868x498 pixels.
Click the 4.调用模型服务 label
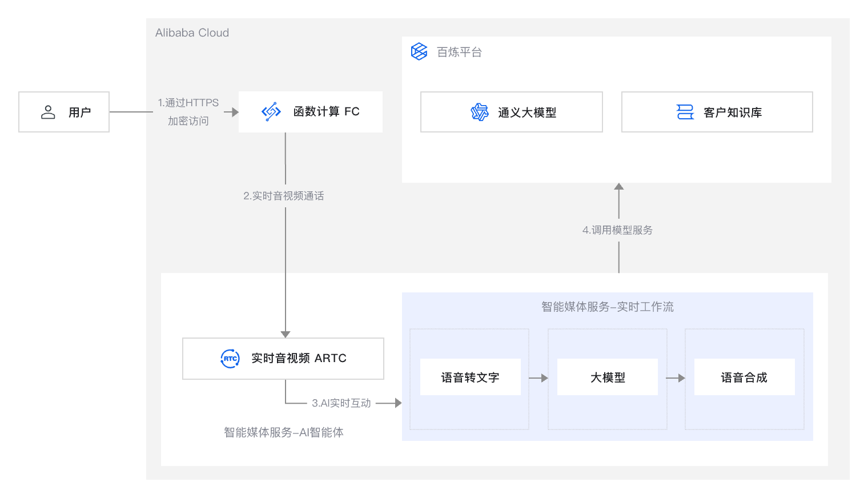[617, 230]
